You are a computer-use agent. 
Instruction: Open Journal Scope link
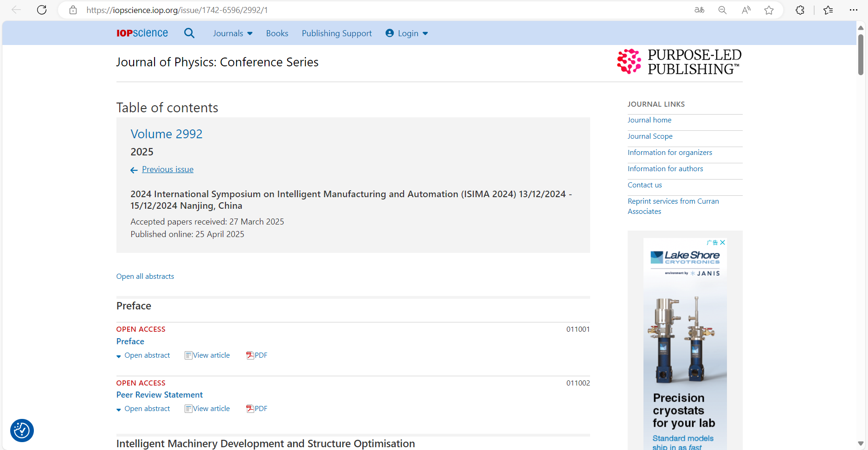pos(650,136)
